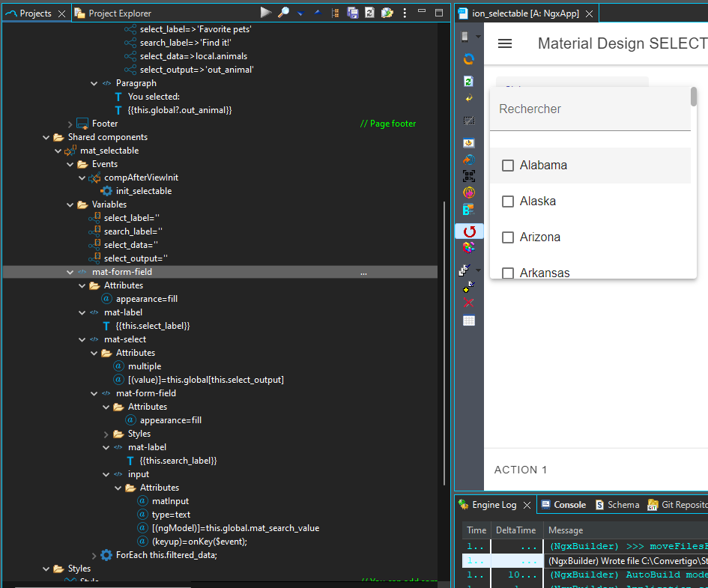Select the Arizona checkbox

click(x=508, y=237)
